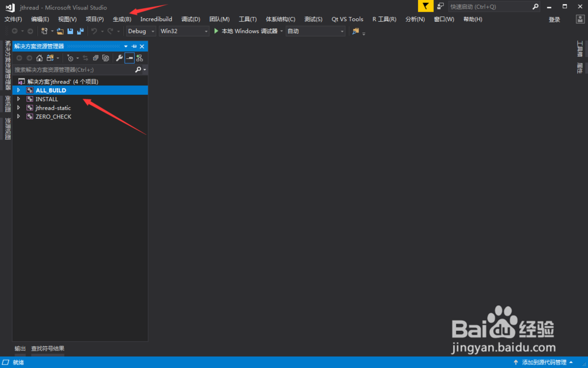The image size is (588, 368).
Task: Open the 调试(D) debug menu
Action: [x=191, y=19]
